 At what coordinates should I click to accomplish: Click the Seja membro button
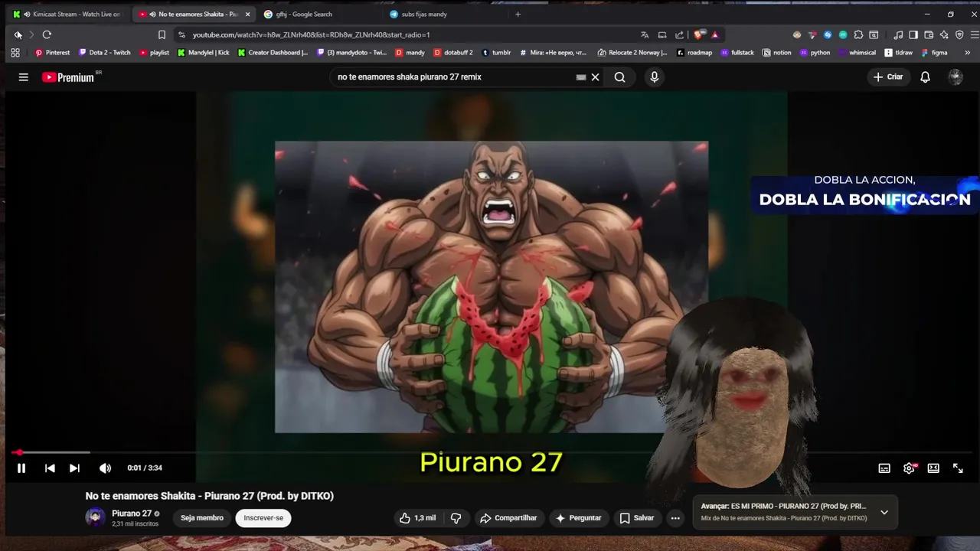(x=202, y=518)
